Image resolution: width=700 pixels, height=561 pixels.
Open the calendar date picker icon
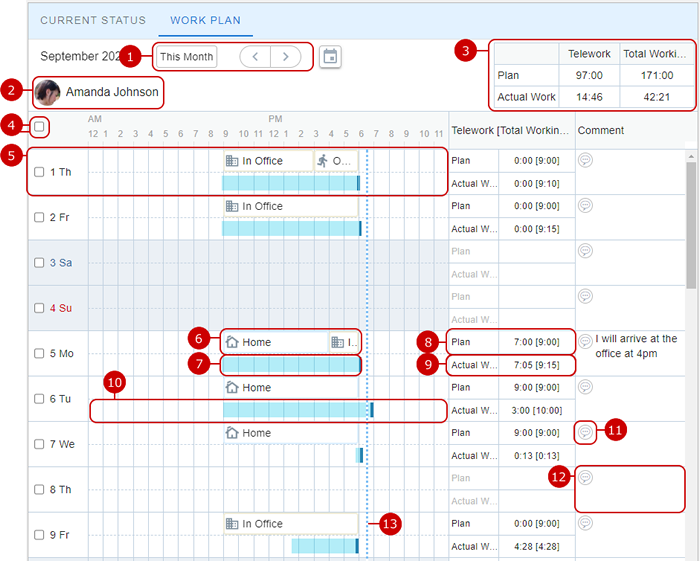pos(330,57)
